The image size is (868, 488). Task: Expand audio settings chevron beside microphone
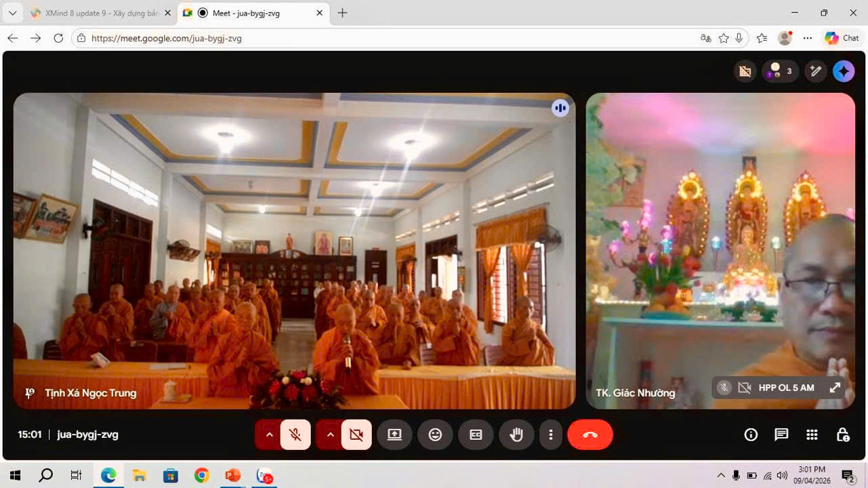[x=269, y=435]
